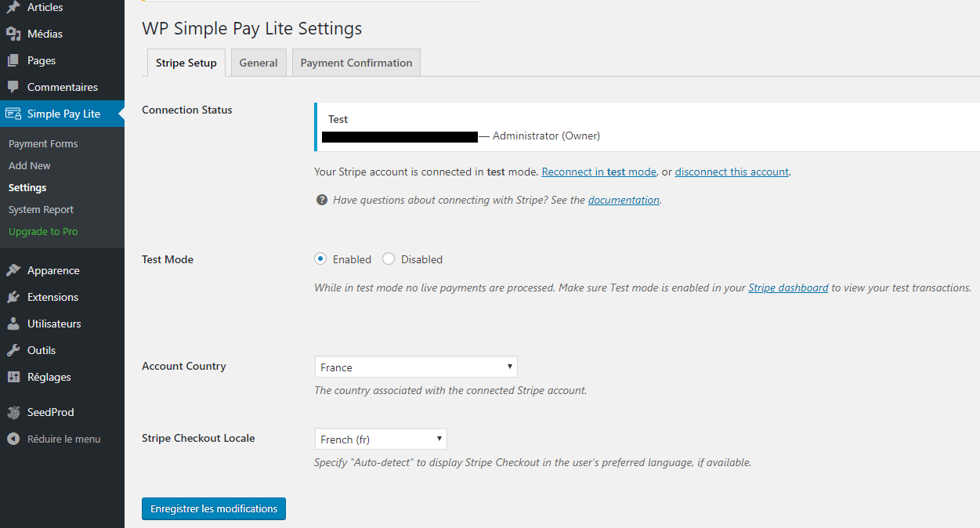The width and height of the screenshot is (980, 528).
Task: Select the Enabled test mode radio
Action: [320, 259]
